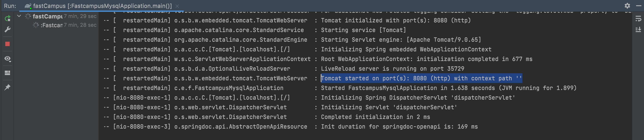The width and height of the screenshot is (644, 140).
Task: Click 'o.springdoc.api.AbstractOpenApiResource' logger name
Action: click(x=240, y=127)
